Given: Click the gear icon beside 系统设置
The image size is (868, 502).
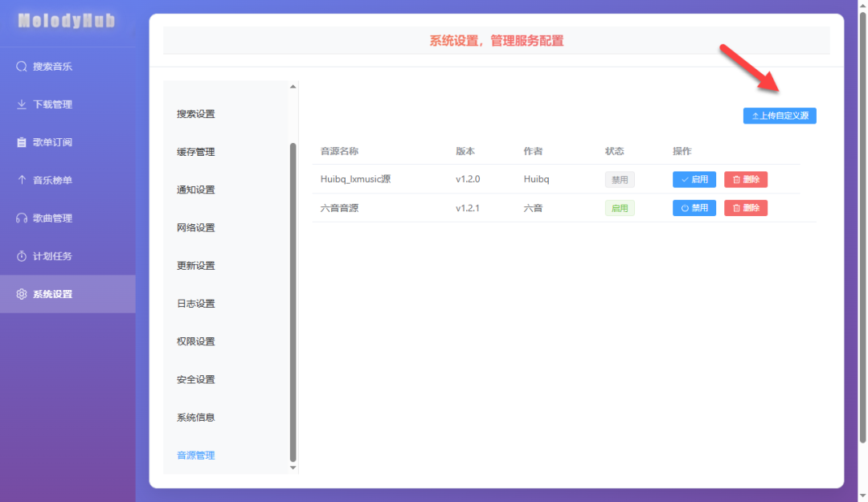Looking at the screenshot, I should click(x=22, y=294).
